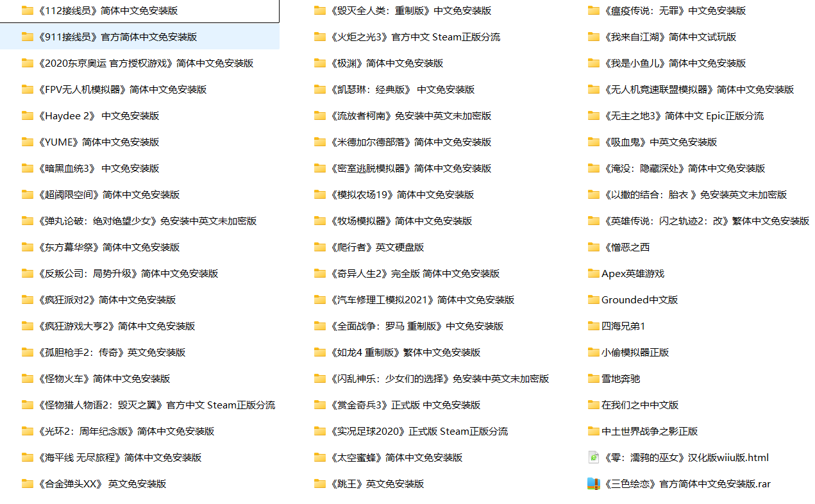Click folder icon beside《火炬之光3》

pos(320,37)
